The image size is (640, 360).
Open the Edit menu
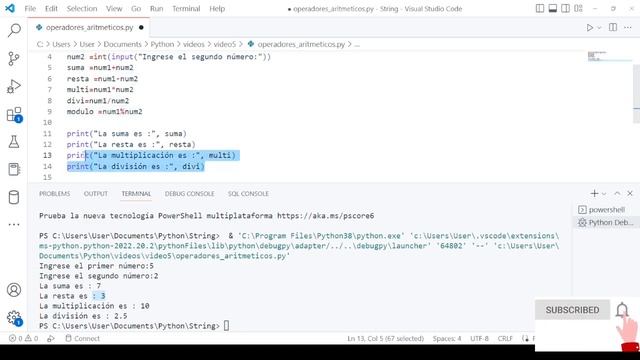pos(51,9)
